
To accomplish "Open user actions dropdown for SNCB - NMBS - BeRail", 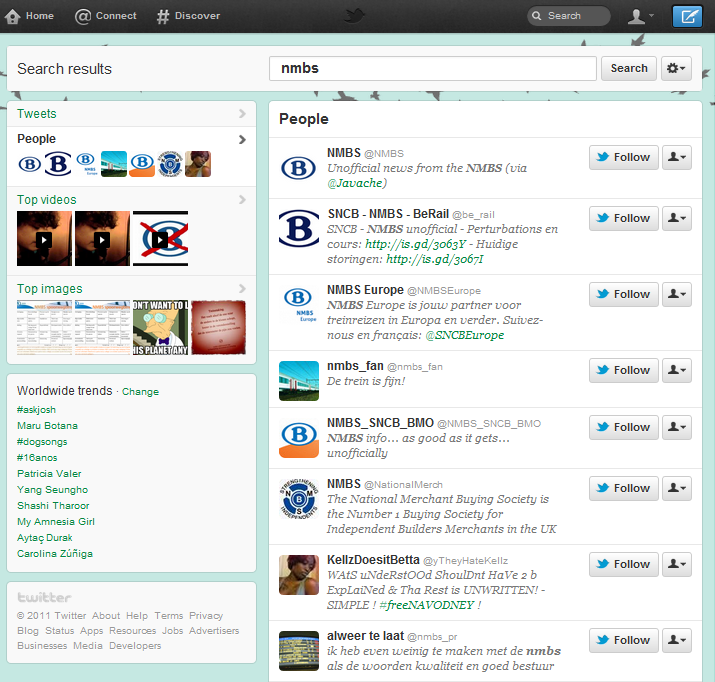I will 677,218.
